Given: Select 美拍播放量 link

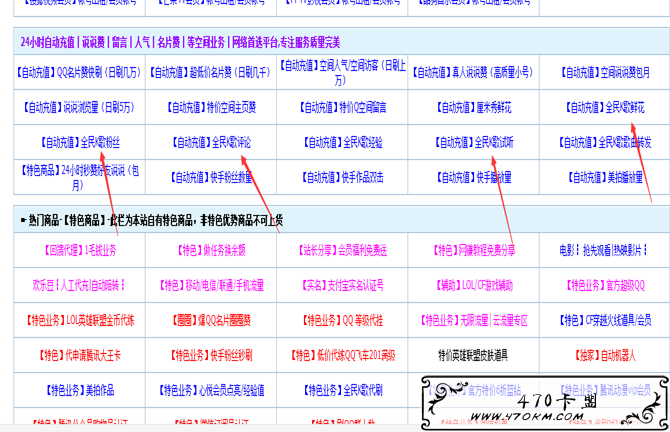Looking at the screenshot, I should coord(605,177).
